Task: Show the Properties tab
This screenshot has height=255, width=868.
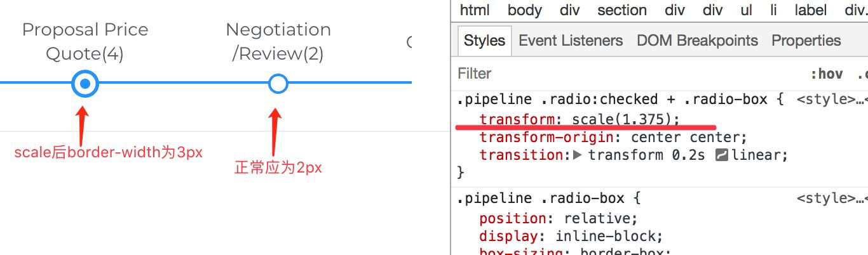Action: pyautogui.click(x=806, y=41)
